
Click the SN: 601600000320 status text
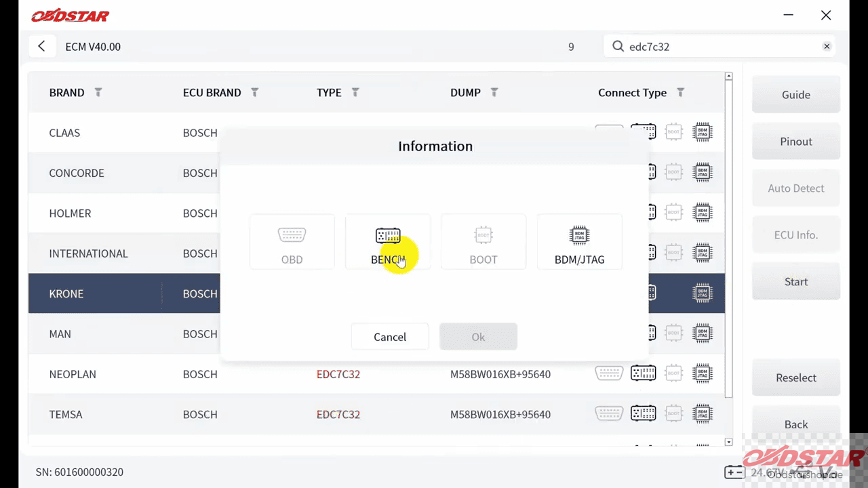pos(79,472)
